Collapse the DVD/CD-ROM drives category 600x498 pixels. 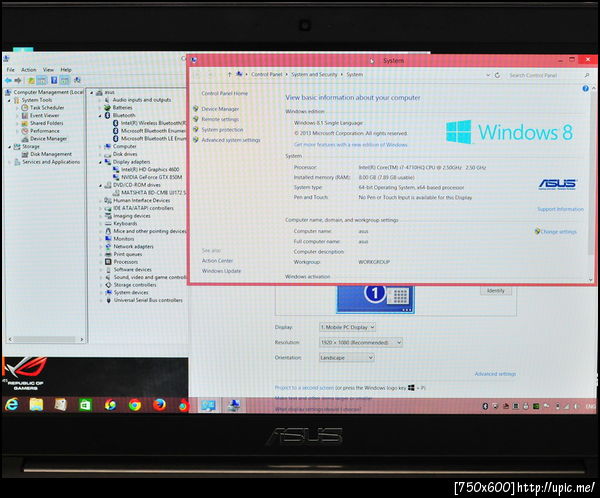[x=100, y=186]
